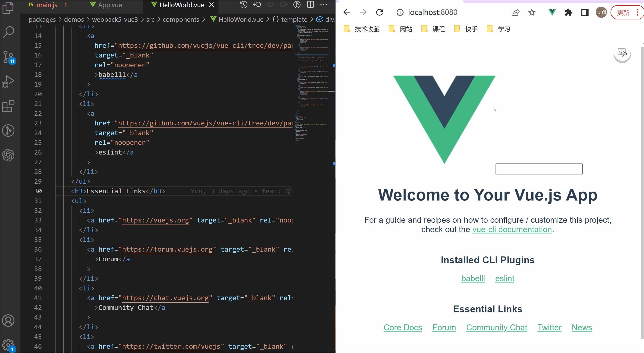Toggle bookmark star for the current page
The width and height of the screenshot is (644, 353).
point(532,12)
